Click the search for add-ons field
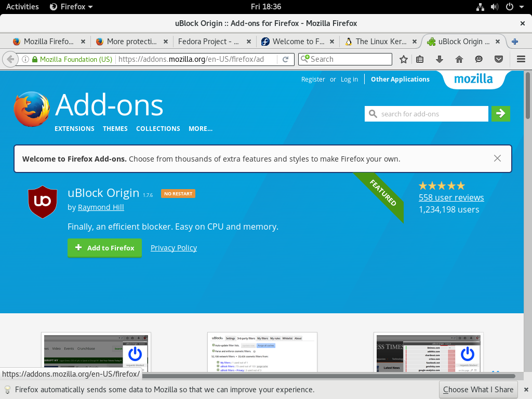The image size is (532, 399). (427, 114)
